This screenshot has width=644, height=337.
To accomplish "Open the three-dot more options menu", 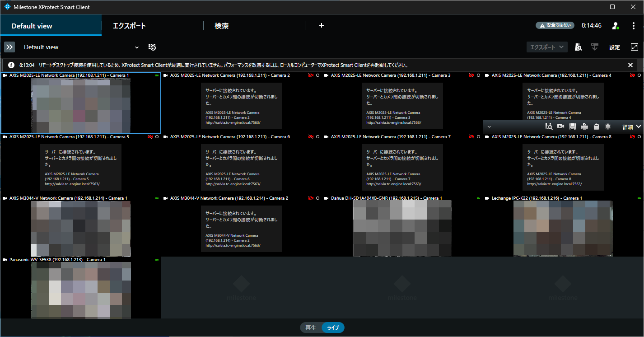I will coord(634,26).
